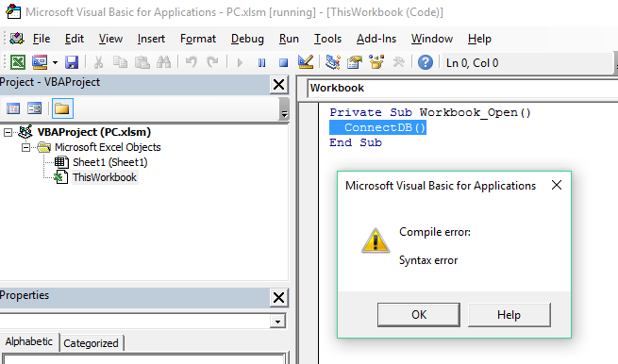Open the File menu

[42, 39]
